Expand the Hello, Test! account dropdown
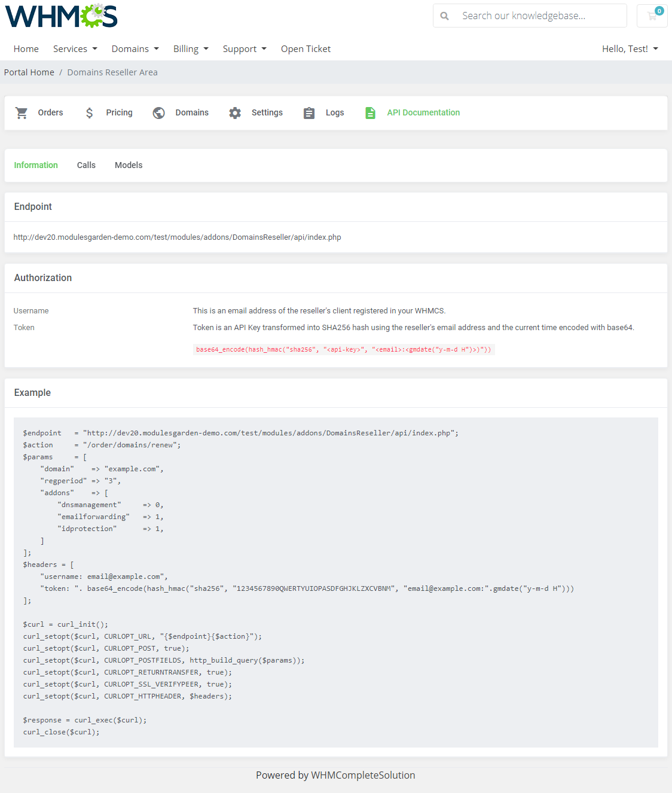This screenshot has width=672, height=793. (630, 49)
